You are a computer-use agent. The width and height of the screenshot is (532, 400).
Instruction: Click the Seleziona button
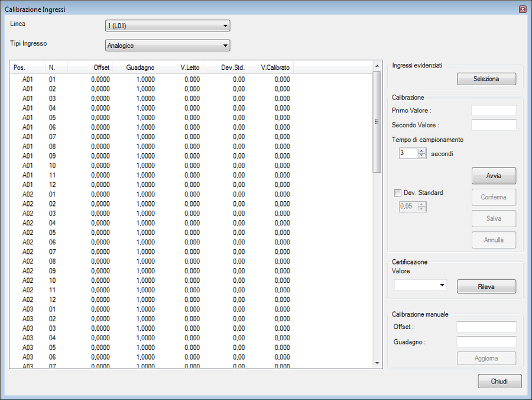pos(486,79)
